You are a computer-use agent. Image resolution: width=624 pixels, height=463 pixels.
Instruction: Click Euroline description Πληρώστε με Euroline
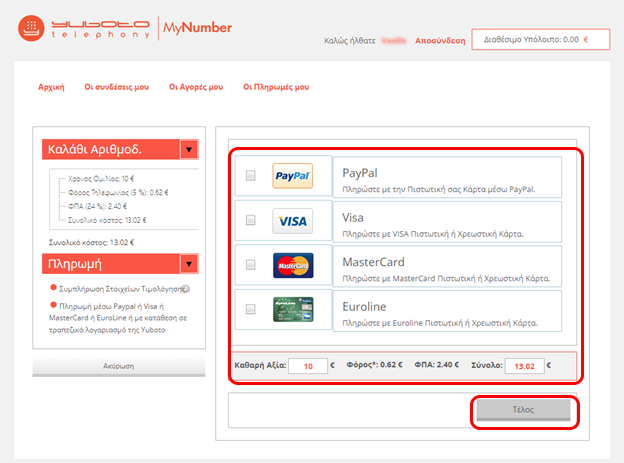tap(440, 323)
